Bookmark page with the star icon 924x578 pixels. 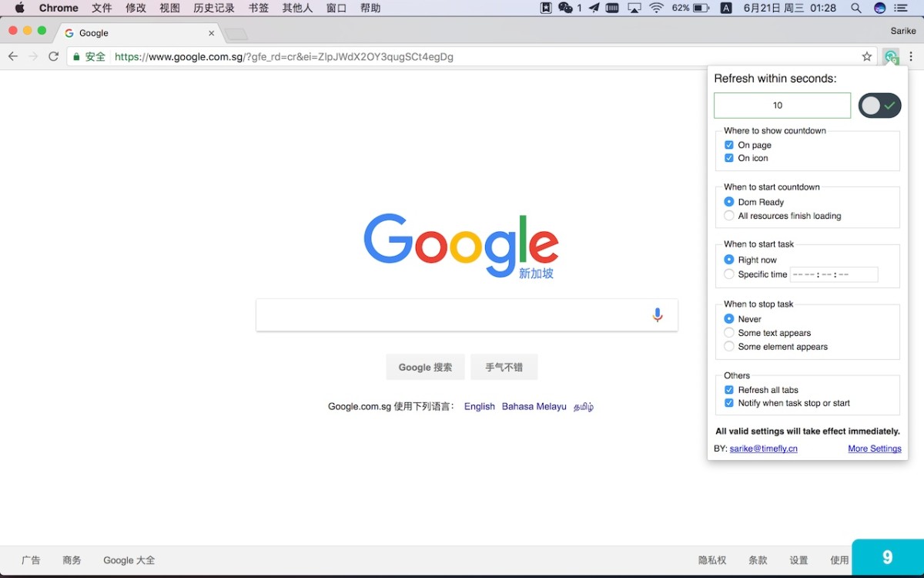[x=867, y=57]
